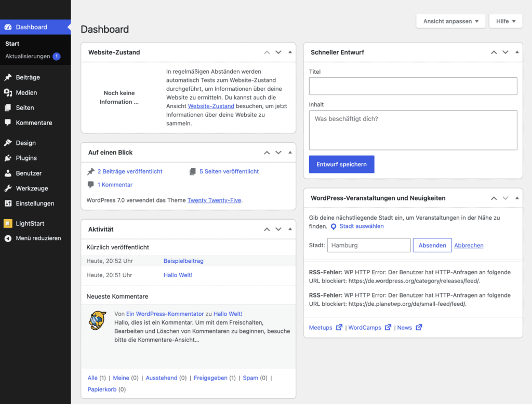Move the Aktivität widget up
Image resolution: width=532 pixels, height=404 pixels.
(x=267, y=230)
